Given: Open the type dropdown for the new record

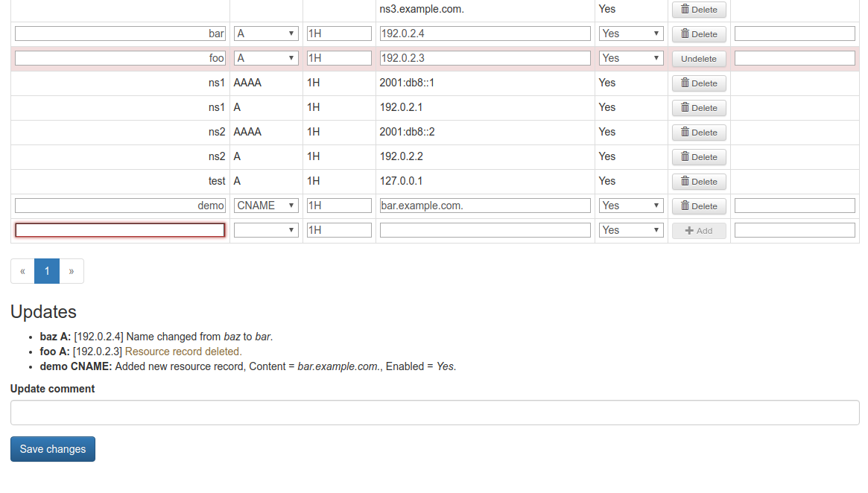Looking at the screenshot, I should click(x=266, y=230).
